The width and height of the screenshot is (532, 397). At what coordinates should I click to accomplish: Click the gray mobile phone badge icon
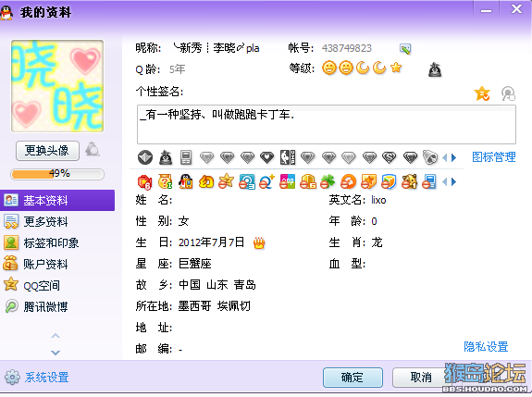(186, 157)
